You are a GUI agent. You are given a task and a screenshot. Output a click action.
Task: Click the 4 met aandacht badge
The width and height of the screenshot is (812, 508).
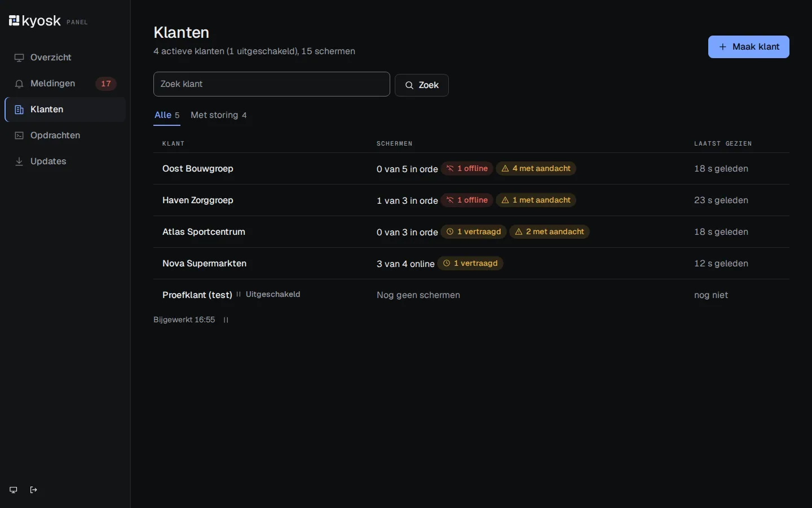(536, 169)
